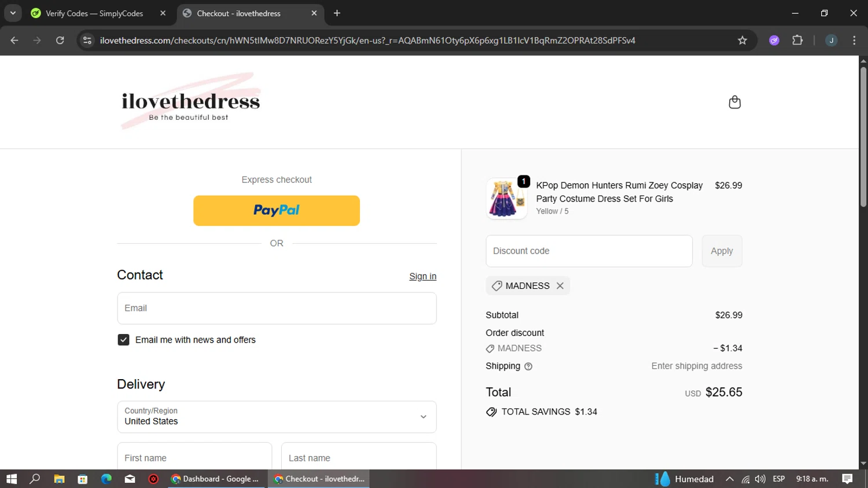Launch Microsoft Edge from the taskbar
868x488 pixels.
[106, 479]
